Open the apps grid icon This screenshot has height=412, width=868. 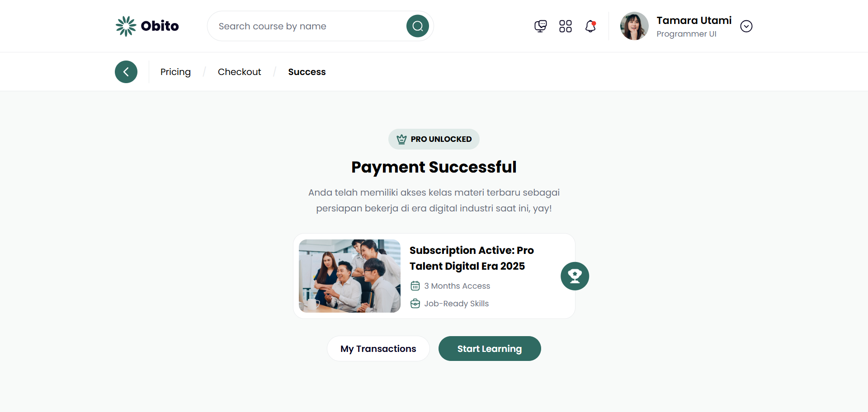(565, 26)
